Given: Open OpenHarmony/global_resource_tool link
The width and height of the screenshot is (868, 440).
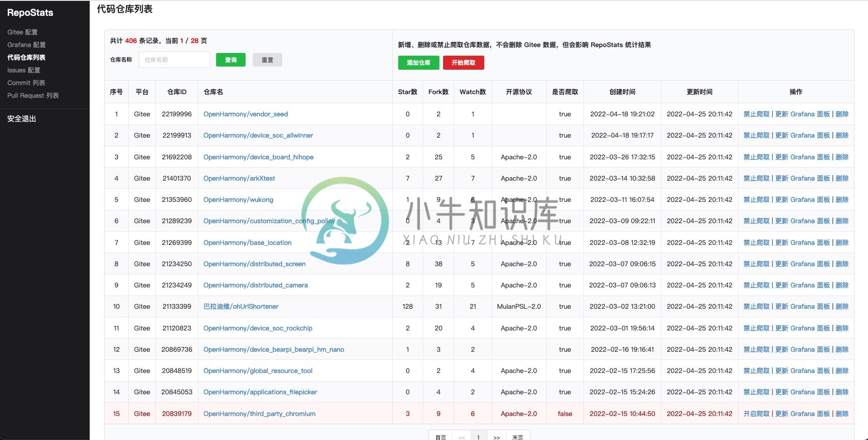Looking at the screenshot, I should click(258, 371).
